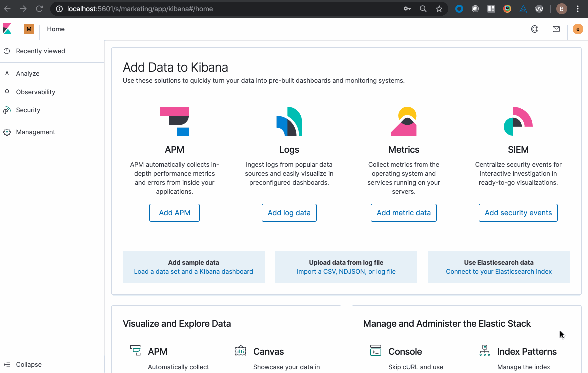This screenshot has height=373, width=588.
Task: Open the APM title under Visualize
Action: pos(157,351)
